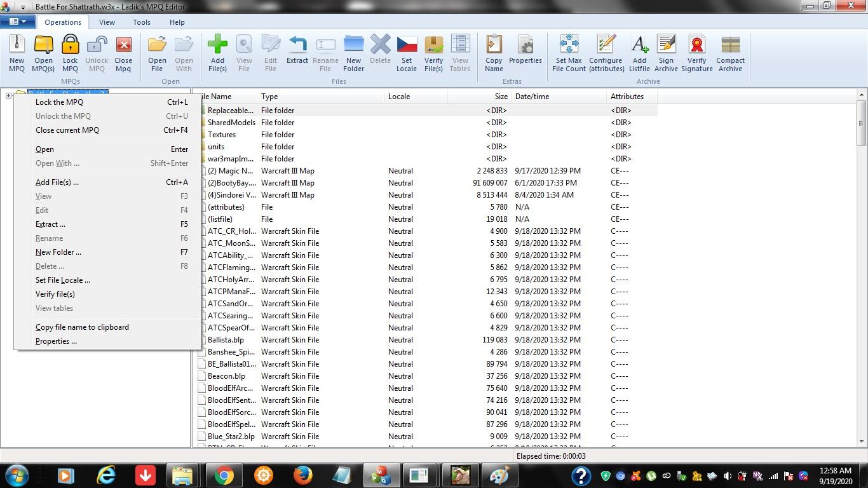This screenshot has height=488, width=868.
Task: Sort by the Type column header
Action: (321, 97)
